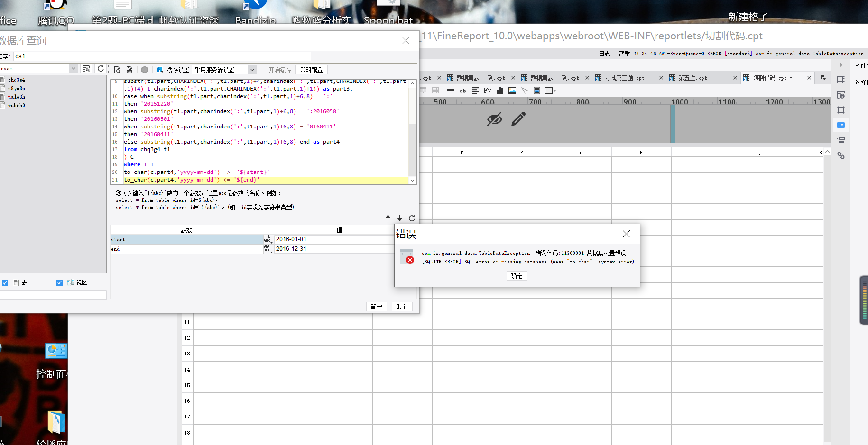The width and height of the screenshot is (868, 445).
Task: Insert a slope line using the diagonal icon
Action: coord(525,91)
